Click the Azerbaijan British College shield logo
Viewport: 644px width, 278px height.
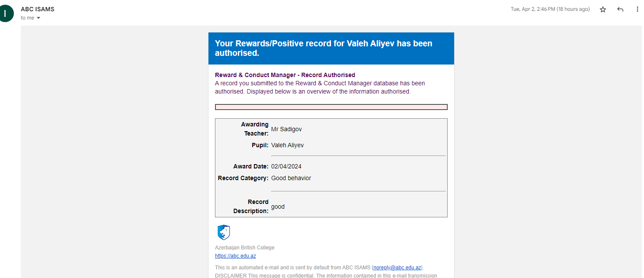[224, 233]
